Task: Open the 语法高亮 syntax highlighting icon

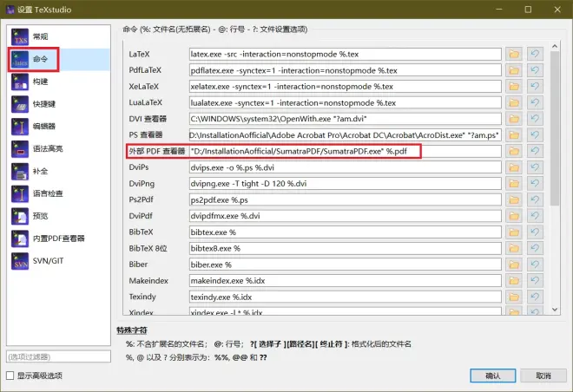Action: tap(20, 149)
